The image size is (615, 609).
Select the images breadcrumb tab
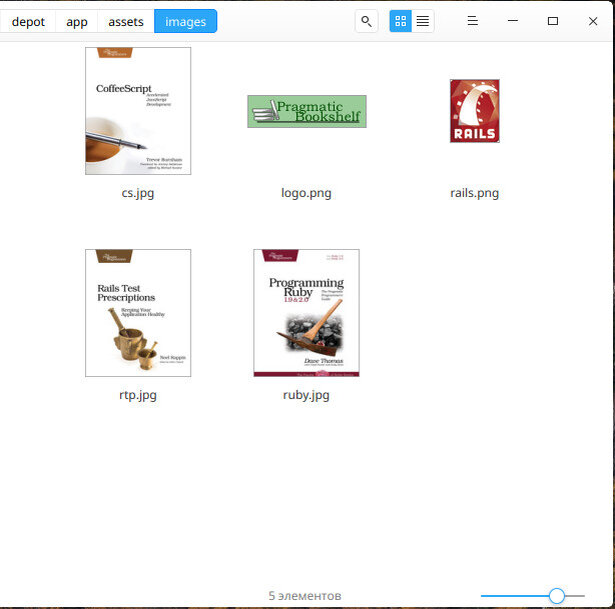coord(186,22)
